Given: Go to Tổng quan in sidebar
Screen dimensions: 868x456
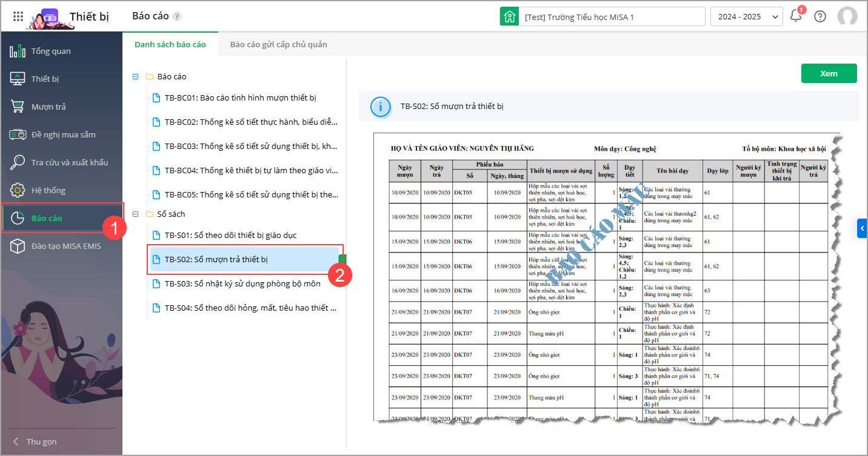Looking at the screenshot, I should tap(61, 51).
